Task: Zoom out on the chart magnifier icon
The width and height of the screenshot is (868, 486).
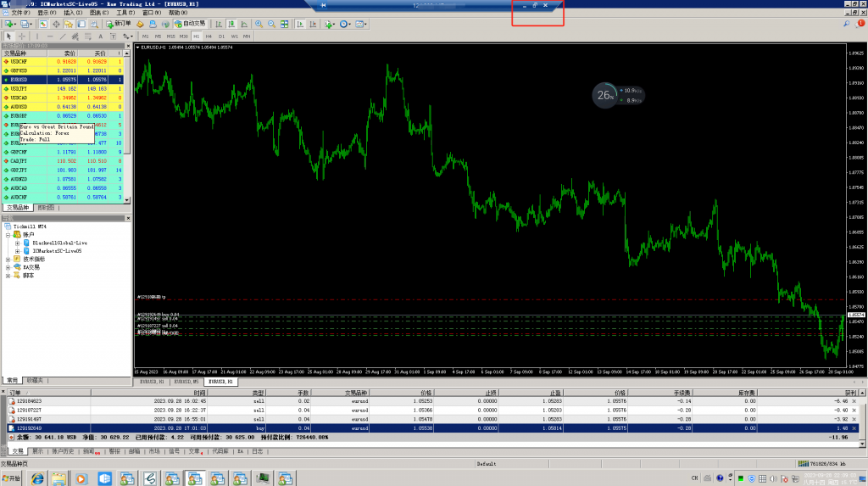Action: pos(271,24)
